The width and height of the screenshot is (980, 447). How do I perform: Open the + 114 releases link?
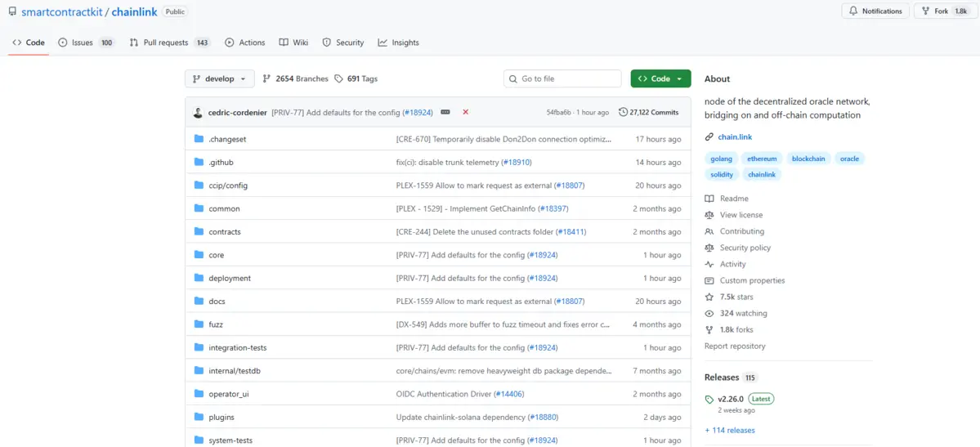(730, 430)
